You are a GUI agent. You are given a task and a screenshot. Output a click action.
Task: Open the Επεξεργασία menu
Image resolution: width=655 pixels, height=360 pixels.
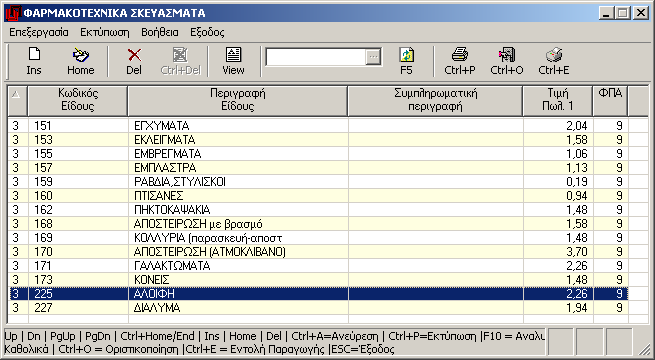point(39,32)
